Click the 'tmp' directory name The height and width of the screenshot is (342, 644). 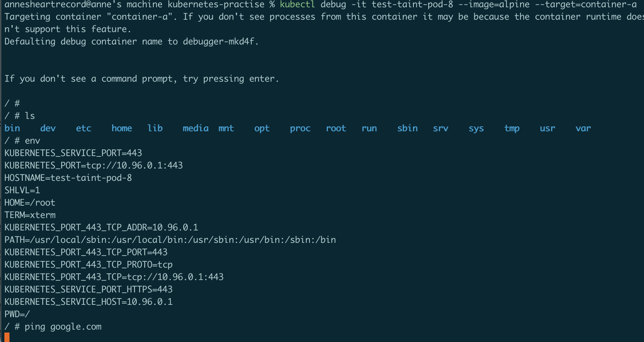point(512,128)
